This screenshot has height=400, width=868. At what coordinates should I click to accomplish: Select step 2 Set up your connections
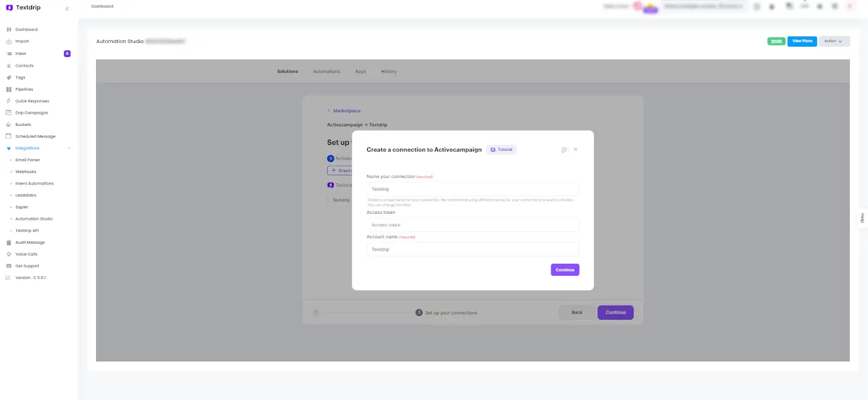pos(446,313)
